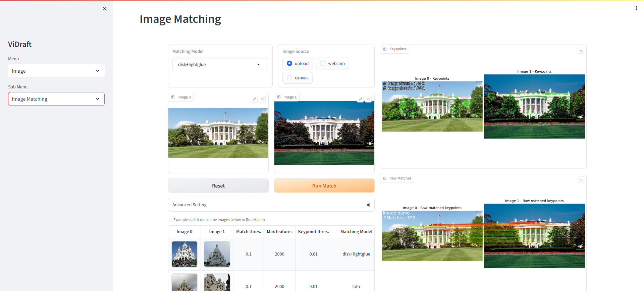Download the Raw Matches output image
644x291 pixels.
(x=581, y=179)
